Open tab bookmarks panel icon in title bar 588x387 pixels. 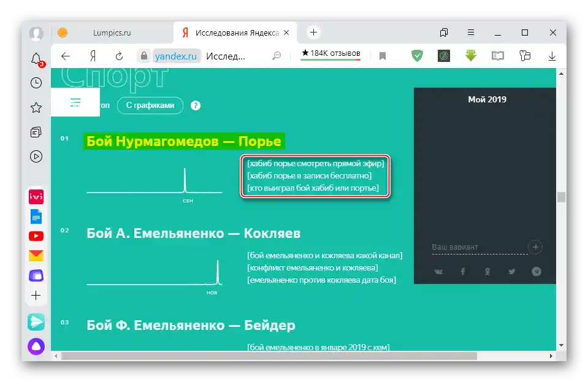pos(444,33)
